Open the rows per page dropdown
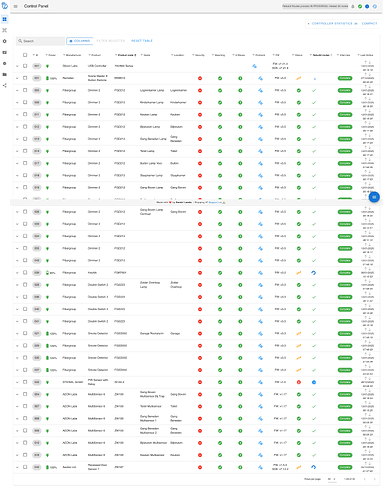The image size is (383, 500). click(x=332, y=479)
